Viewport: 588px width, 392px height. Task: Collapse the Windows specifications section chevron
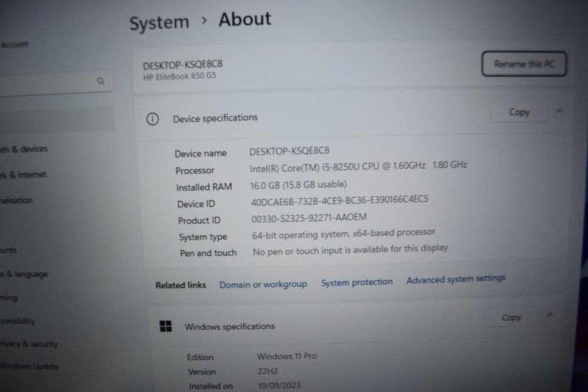pos(550,314)
